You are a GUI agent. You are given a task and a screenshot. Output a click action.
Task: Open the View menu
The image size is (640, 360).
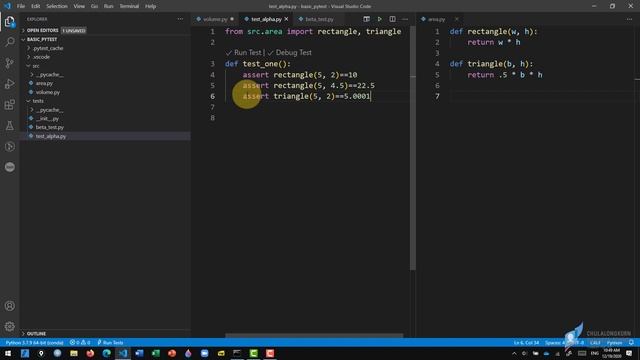coord(79,6)
